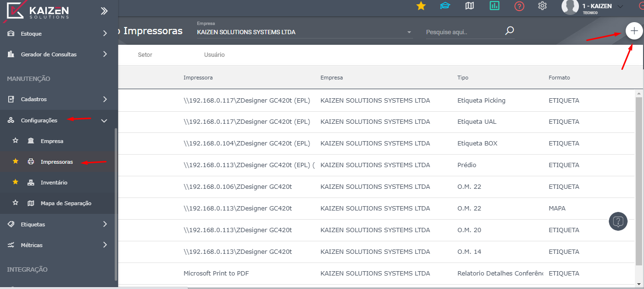Unfavorite Inventário with its star toggle
Image resolution: width=644 pixels, height=289 pixels.
pyautogui.click(x=15, y=182)
